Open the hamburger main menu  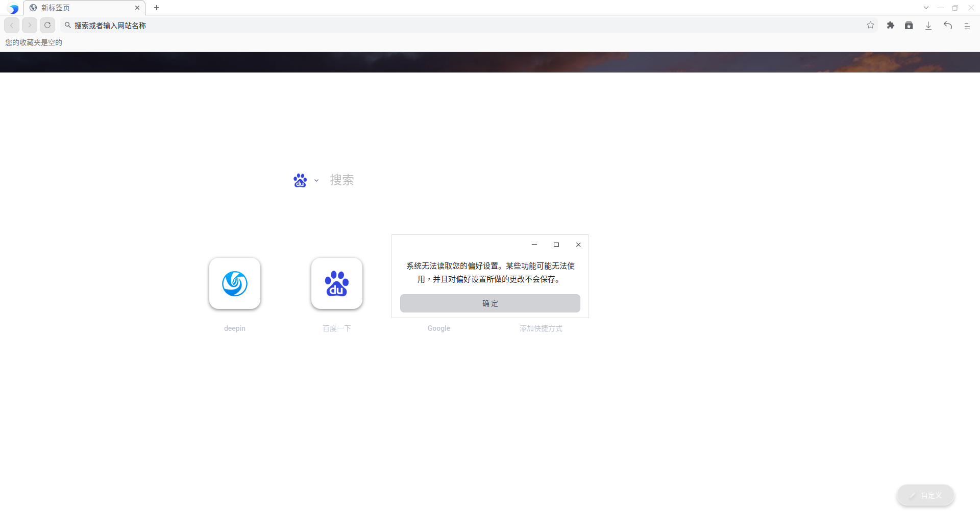coord(967,25)
